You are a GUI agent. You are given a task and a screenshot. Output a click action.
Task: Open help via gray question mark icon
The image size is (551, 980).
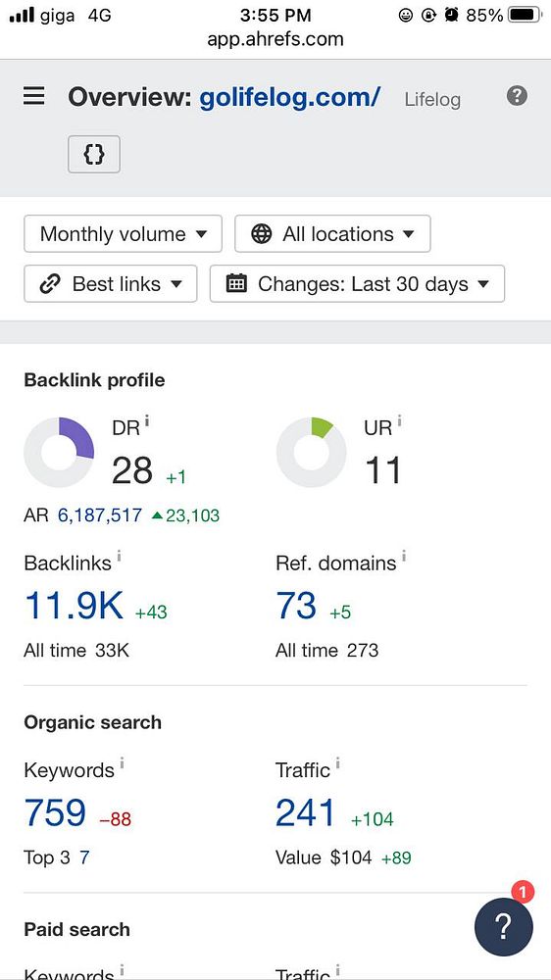point(517,96)
